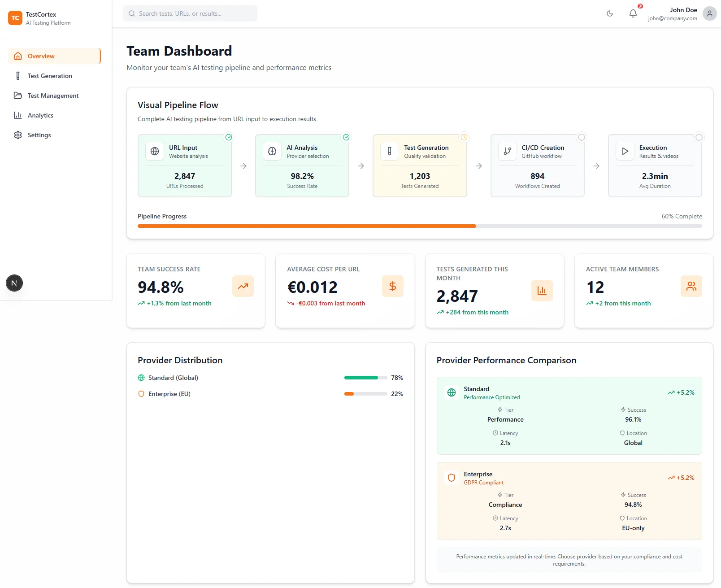
Task: Open Test Management from the sidebar
Action: point(52,96)
